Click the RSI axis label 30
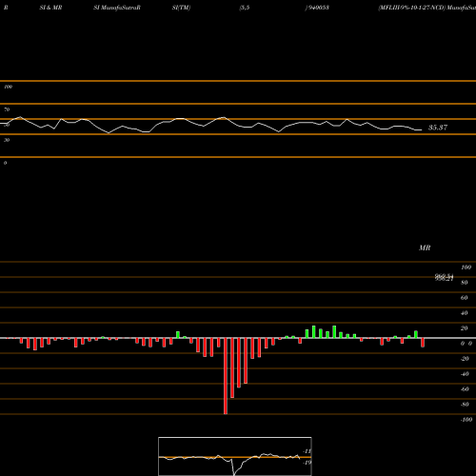The height and width of the screenshot is (476, 476). click(x=7, y=140)
